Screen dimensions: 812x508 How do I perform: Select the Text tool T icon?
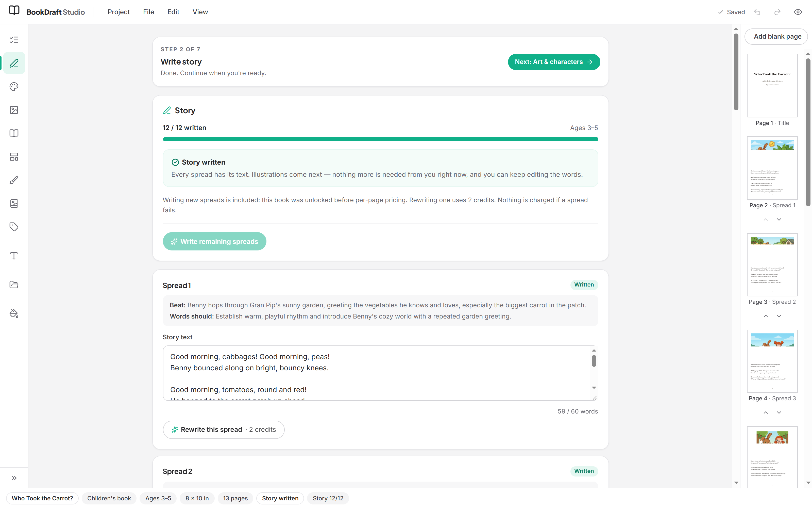tap(14, 256)
